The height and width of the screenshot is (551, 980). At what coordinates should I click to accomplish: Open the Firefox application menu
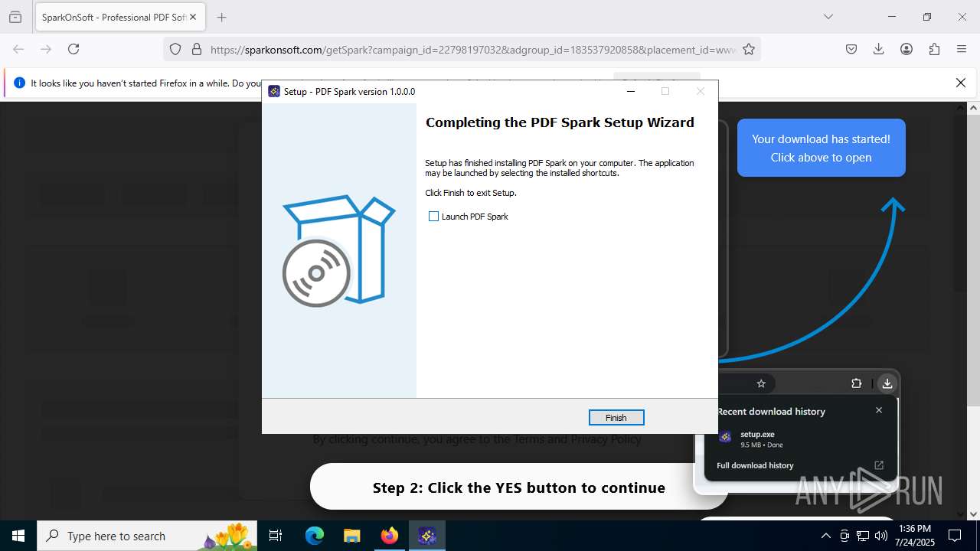tap(962, 49)
